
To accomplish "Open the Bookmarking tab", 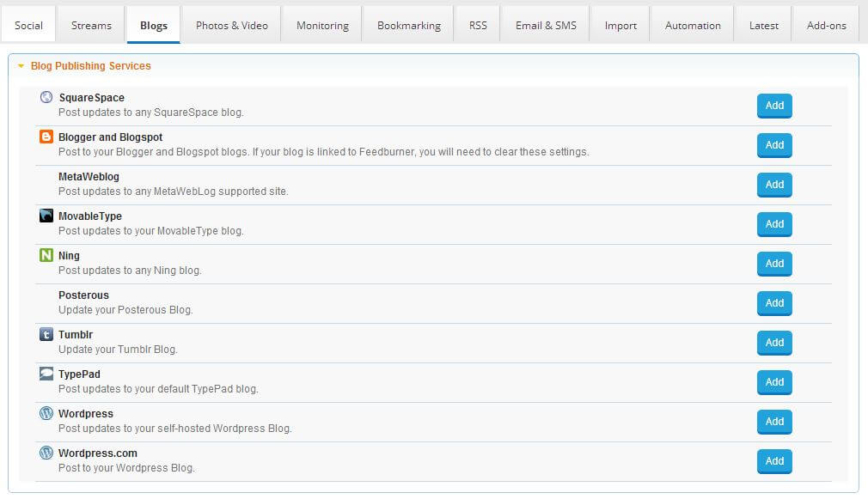I will 408,26.
